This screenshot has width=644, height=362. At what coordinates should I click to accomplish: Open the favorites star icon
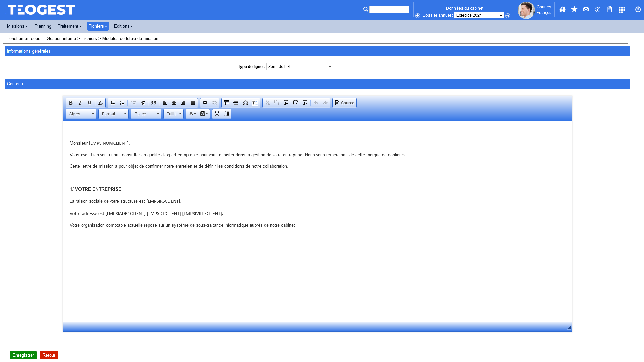(x=574, y=10)
